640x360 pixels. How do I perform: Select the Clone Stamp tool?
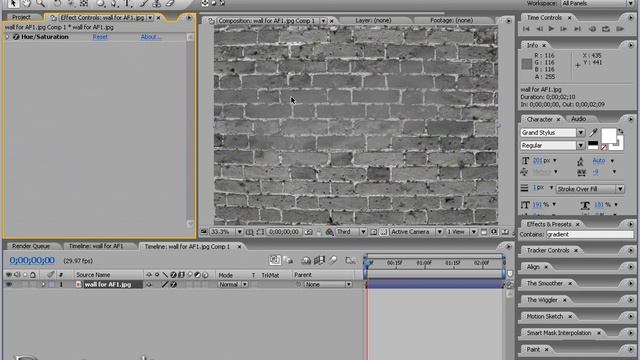click(156, 3)
